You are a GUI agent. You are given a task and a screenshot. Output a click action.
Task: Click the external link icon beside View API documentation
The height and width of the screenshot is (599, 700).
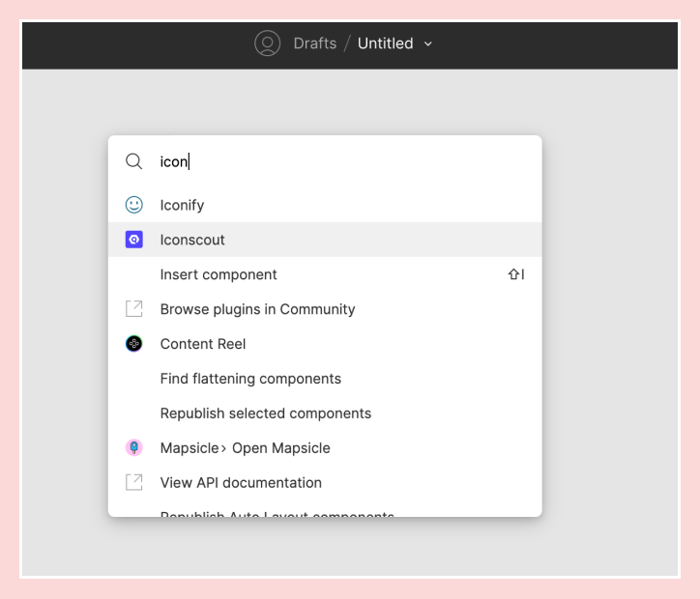[x=134, y=482]
